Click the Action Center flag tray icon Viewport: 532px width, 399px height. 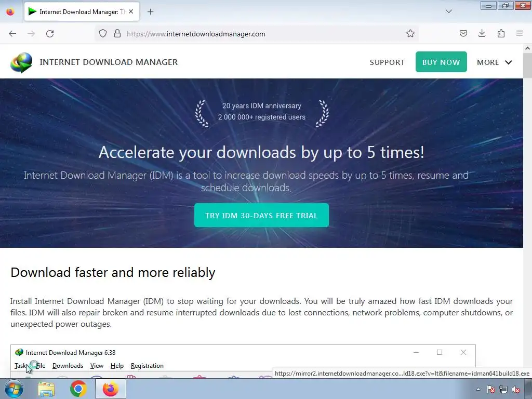click(x=490, y=389)
